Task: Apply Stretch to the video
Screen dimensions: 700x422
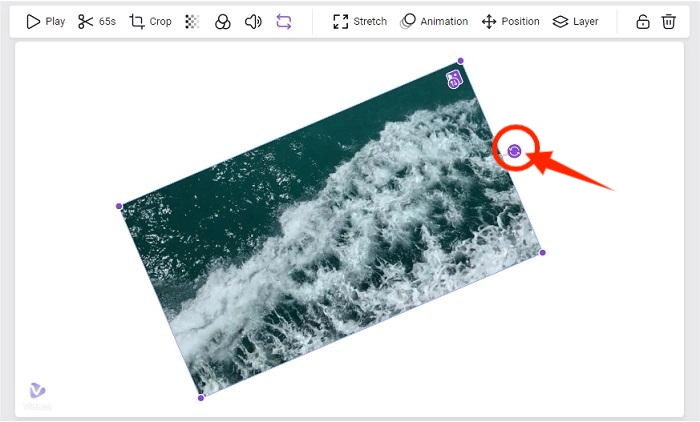Action: (x=359, y=21)
